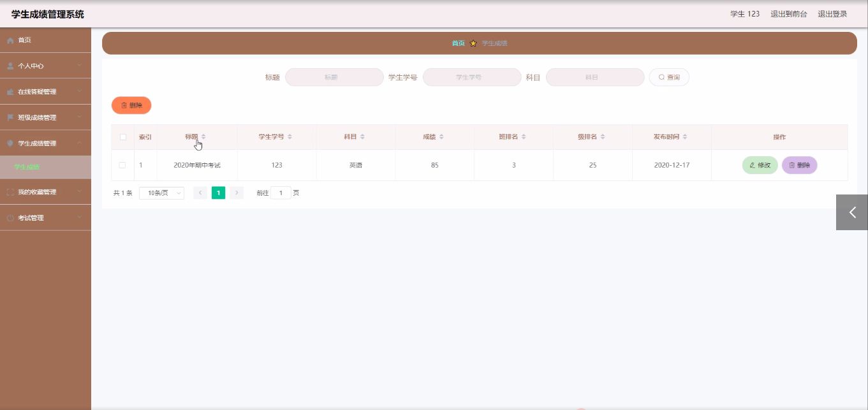Screen dimensions: 868x410
Task: Sort table by 学生学号 column arrows
Action: click(x=290, y=137)
